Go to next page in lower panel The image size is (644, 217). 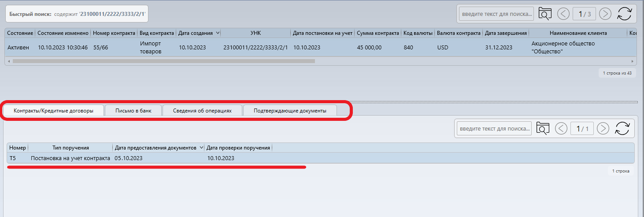(x=603, y=129)
